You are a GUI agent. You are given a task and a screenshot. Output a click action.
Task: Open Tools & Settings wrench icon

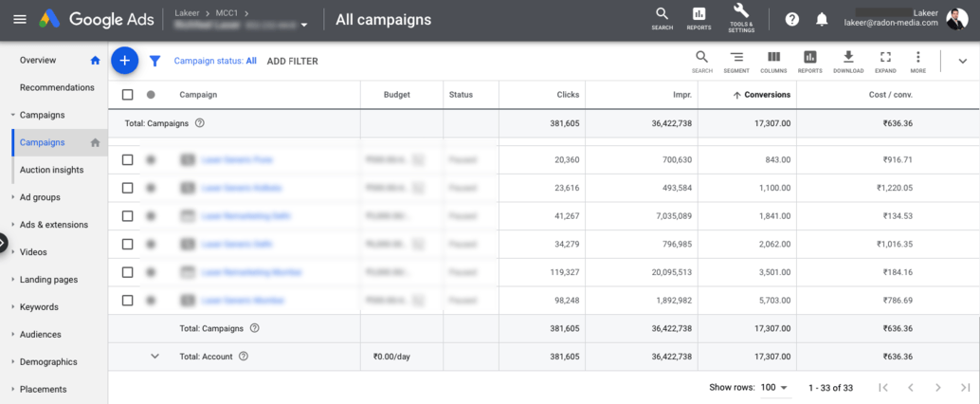(741, 19)
